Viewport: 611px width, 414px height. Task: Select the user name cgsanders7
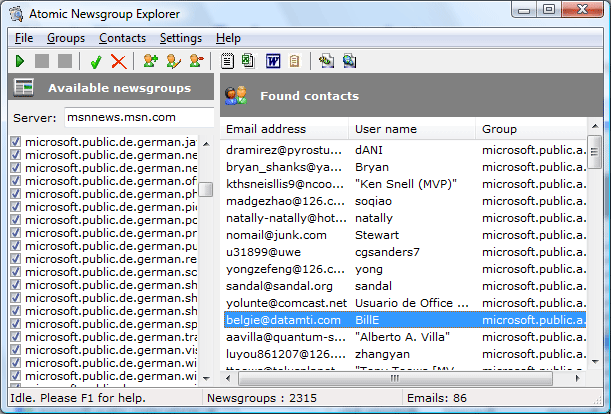click(x=387, y=252)
